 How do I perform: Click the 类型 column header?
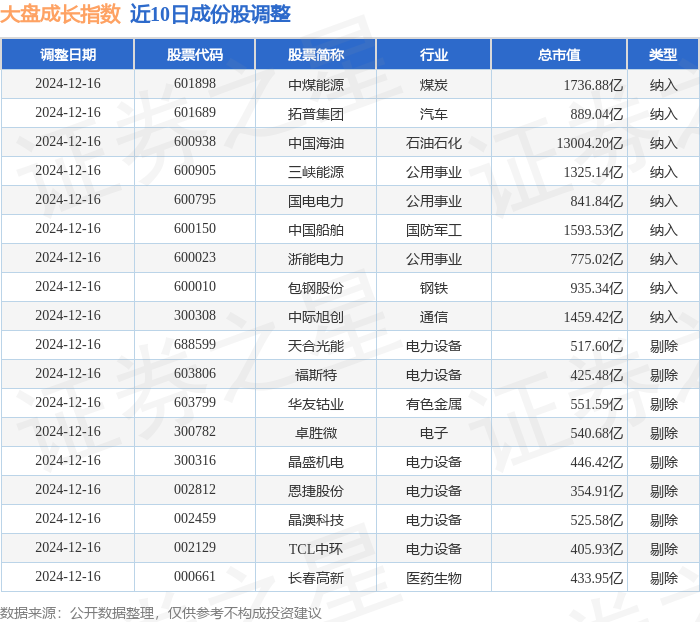[663, 54]
